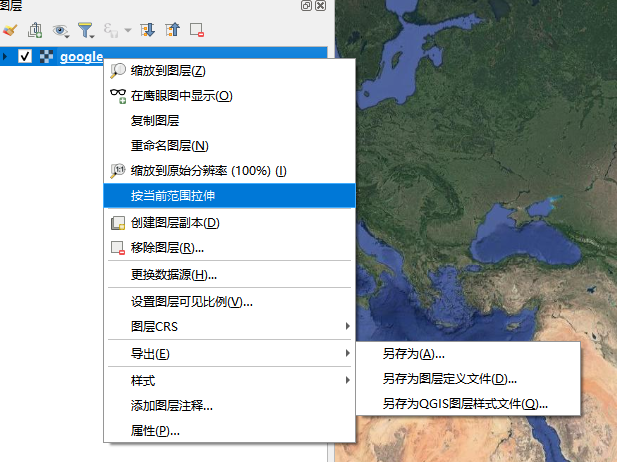Screen dimensions: 617x462
Task: Expand the 样式 submenu arrow
Action: coord(347,380)
